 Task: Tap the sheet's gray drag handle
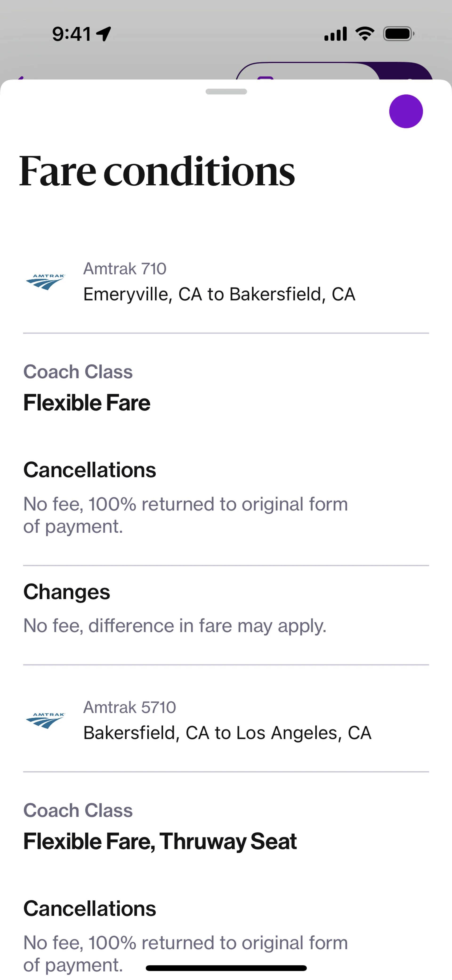point(226,91)
